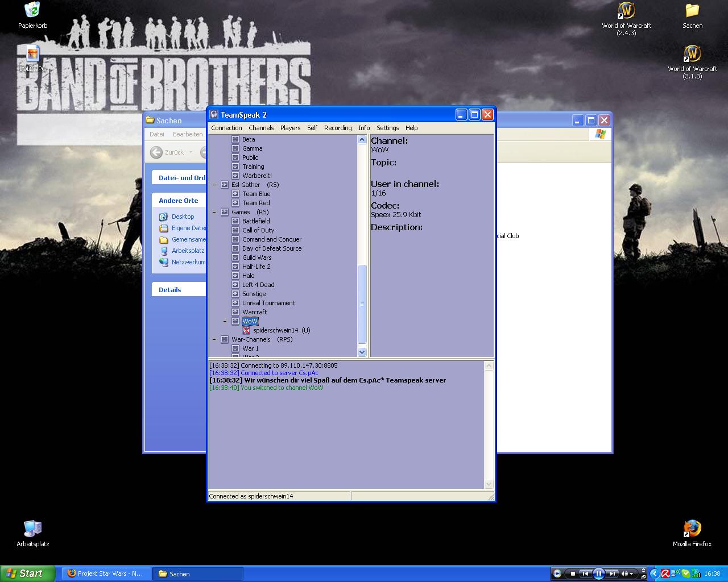Open media player volume dropdown arrow
Screen dimensions: 728x582
click(x=631, y=574)
